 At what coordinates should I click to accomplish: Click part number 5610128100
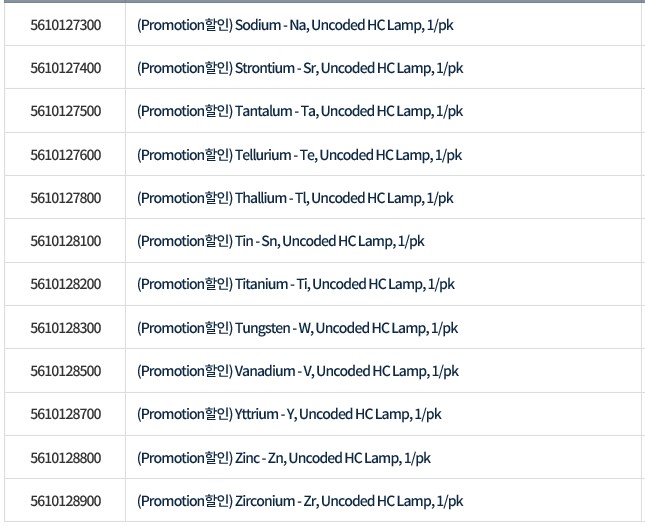point(66,241)
